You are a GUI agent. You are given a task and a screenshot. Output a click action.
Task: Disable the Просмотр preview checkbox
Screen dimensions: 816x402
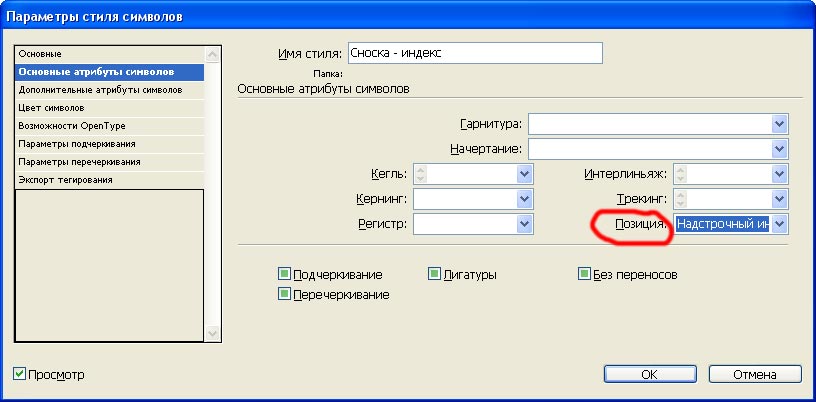click(x=19, y=374)
